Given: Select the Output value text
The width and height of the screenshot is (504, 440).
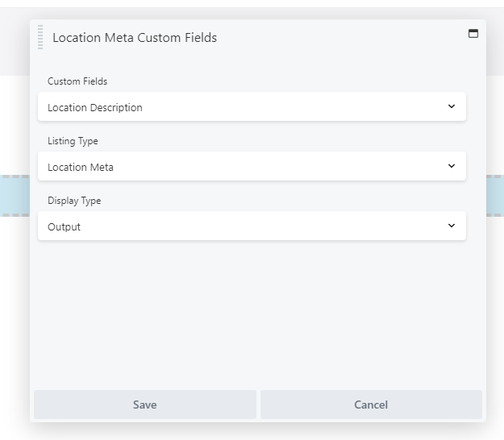Looking at the screenshot, I should pyautogui.click(x=64, y=227).
